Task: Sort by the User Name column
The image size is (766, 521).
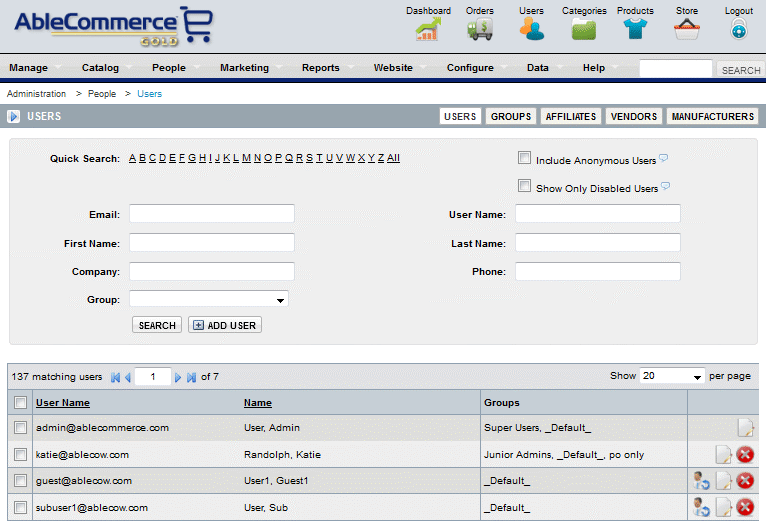Action: tap(63, 403)
